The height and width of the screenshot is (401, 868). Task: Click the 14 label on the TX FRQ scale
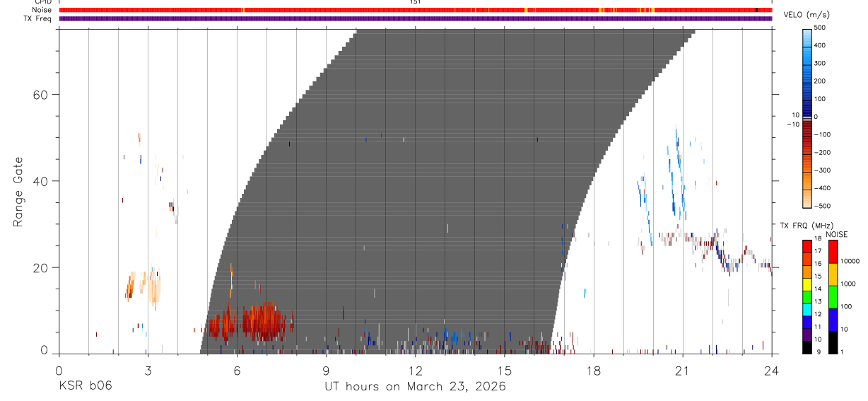819,289
